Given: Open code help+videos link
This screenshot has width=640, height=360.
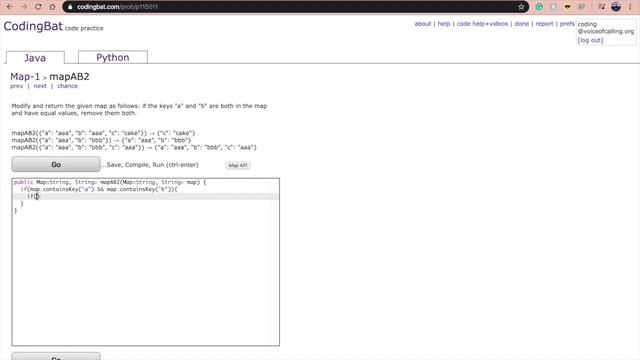Looking at the screenshot, I should (x=482, y=24).
